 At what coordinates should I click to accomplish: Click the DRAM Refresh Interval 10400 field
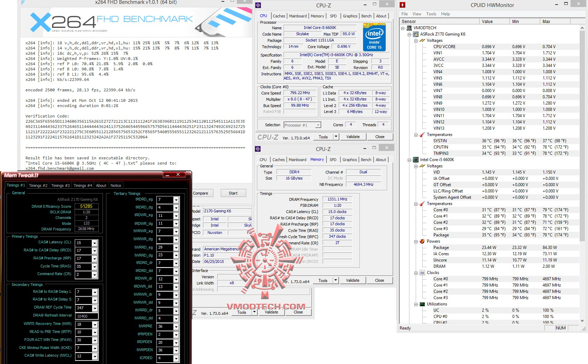click(x=86, y=316)
